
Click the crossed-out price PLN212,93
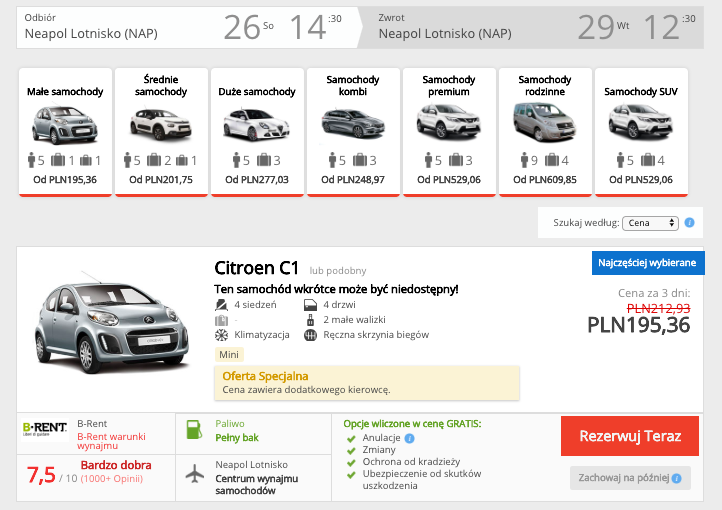click(658, 308)
